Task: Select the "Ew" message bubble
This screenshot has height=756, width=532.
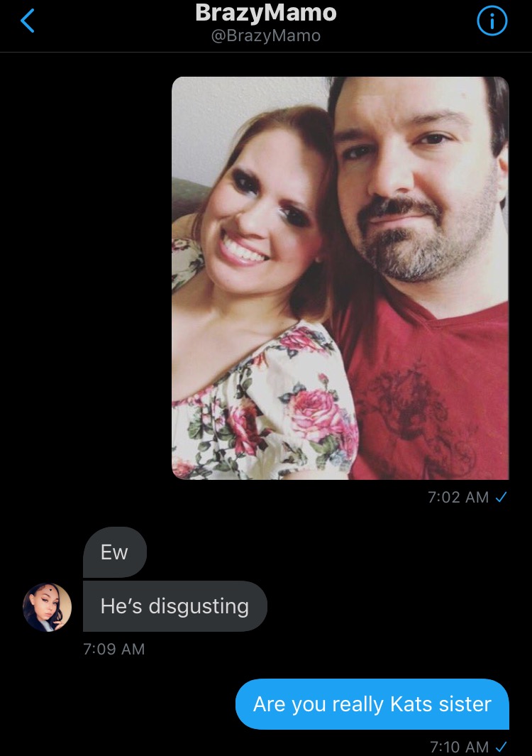Action: [115, 552]
